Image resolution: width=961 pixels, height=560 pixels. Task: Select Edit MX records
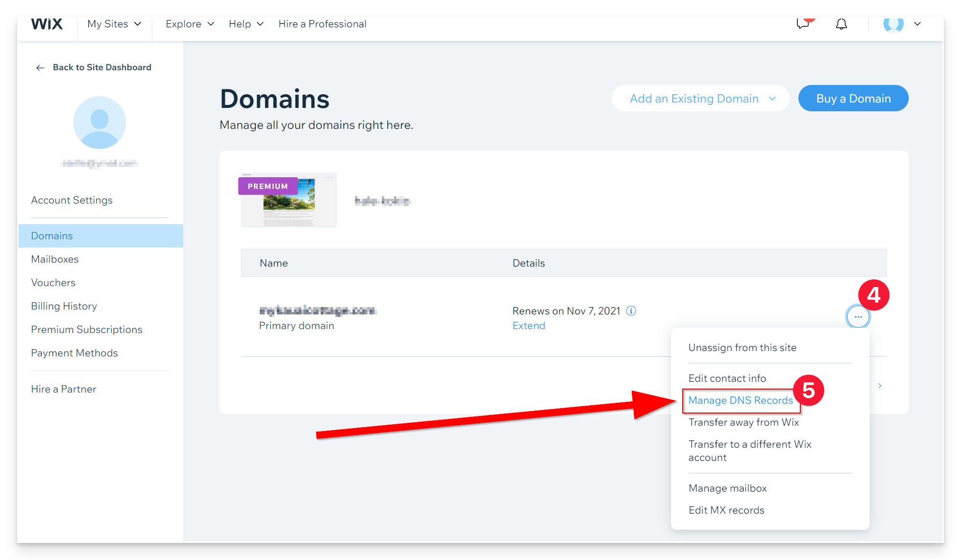pos(726,510)
